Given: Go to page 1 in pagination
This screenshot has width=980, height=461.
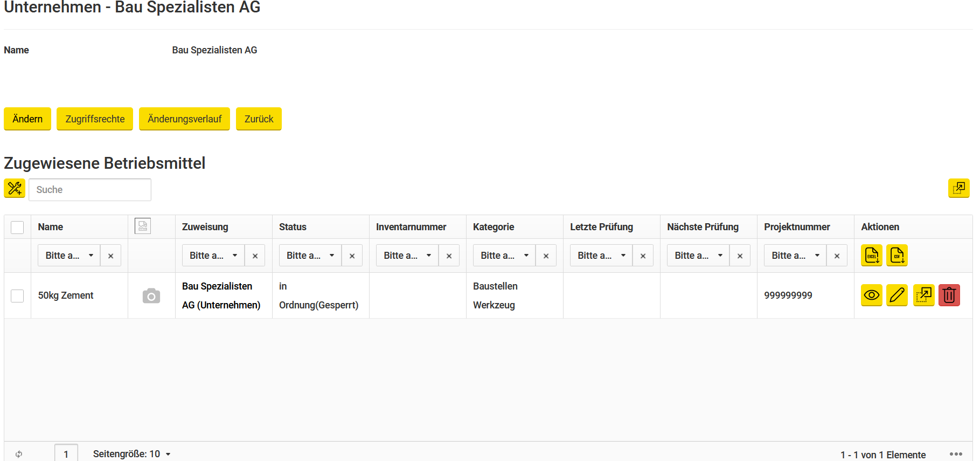Looking at the screenshot, I should point(66,453).
